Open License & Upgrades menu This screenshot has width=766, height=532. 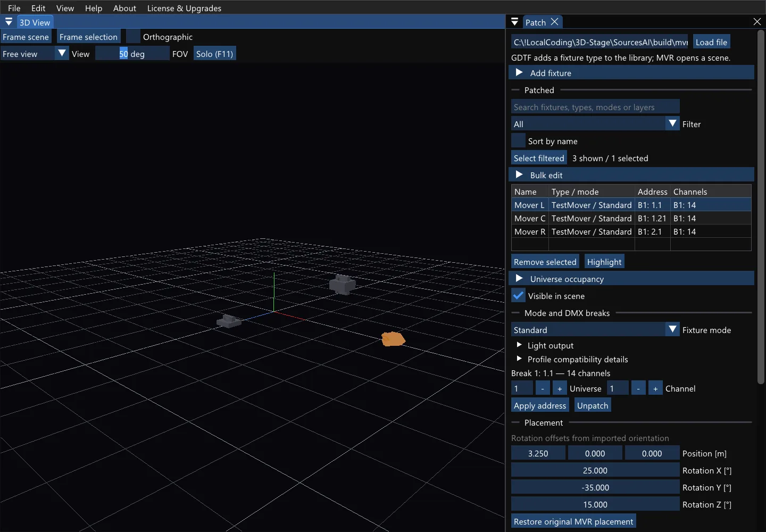[184, 8]
